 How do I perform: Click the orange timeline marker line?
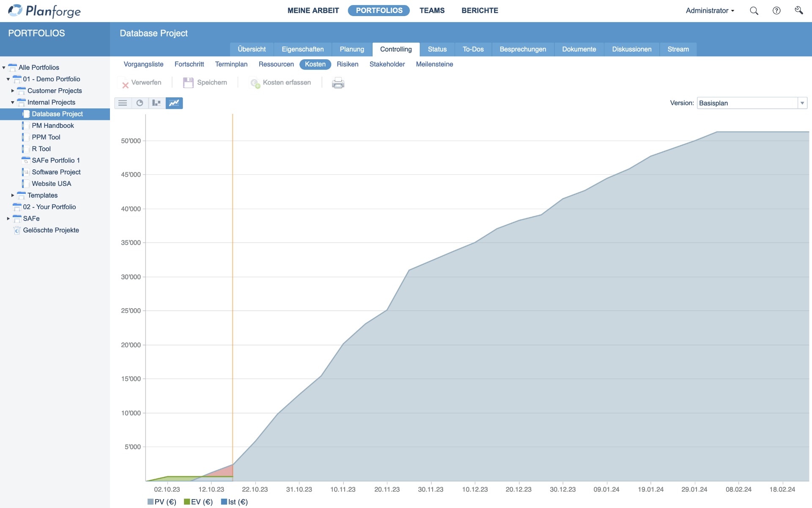pyautogui.click(x=231, y=293)
